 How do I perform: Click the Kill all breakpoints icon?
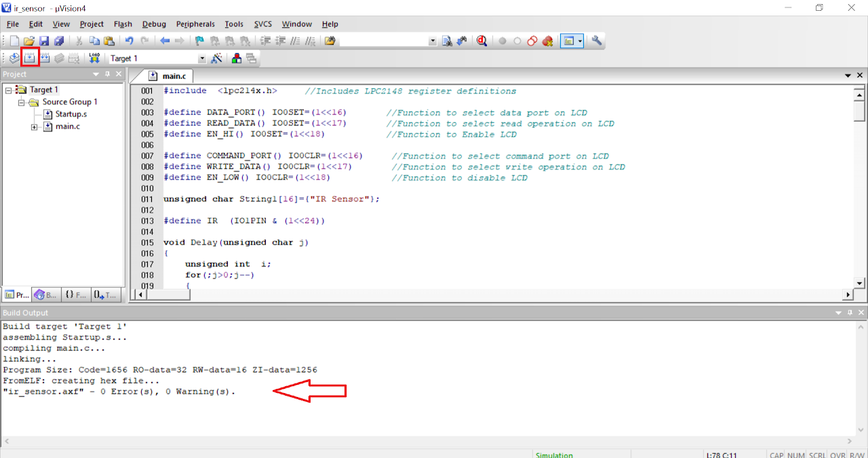coord(547,41)
